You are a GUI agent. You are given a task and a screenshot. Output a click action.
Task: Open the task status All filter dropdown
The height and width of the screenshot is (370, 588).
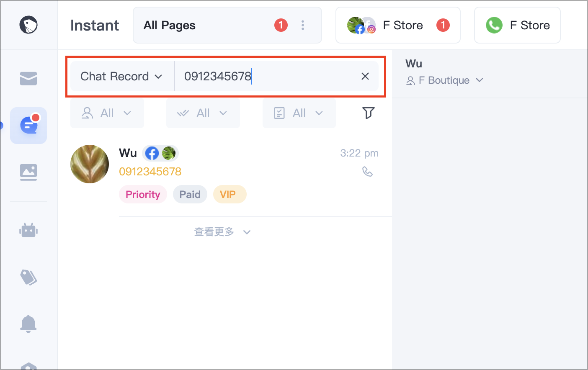pyautogui.click(x=299, y=113)
